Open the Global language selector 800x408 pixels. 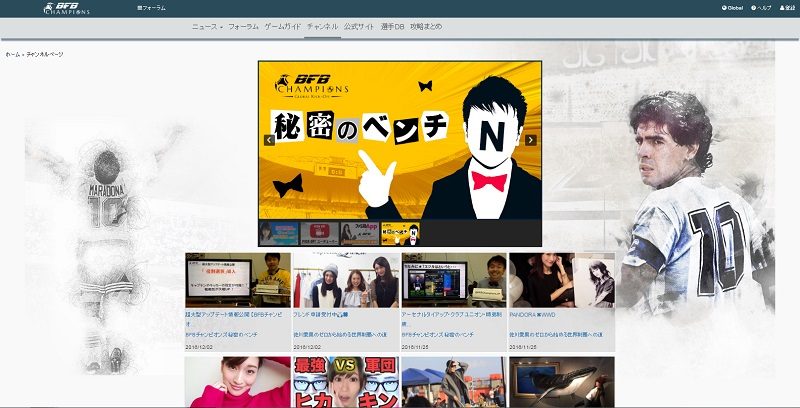coord(733,8)
